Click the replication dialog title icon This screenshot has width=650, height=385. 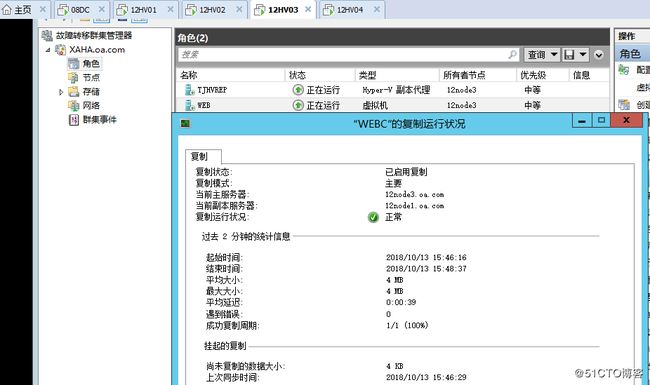pos(185,123)
